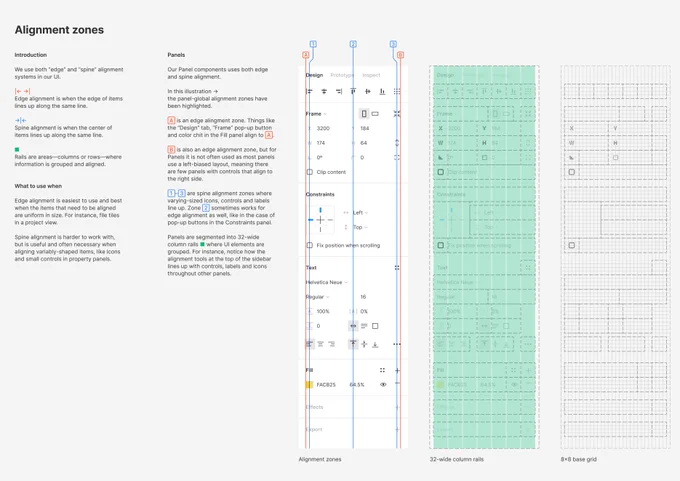Tick Clip content checkbox in 32-wide column rails panel
The height and width of the screenshot is (481, 680).
(x=441, y=172)
